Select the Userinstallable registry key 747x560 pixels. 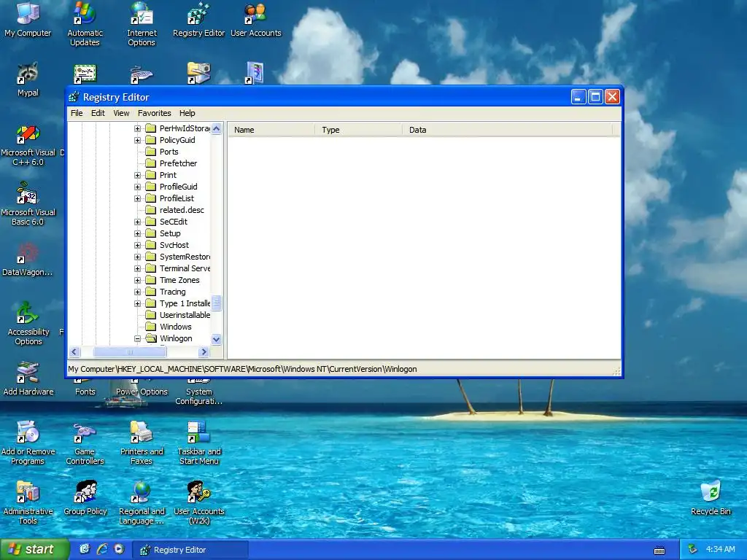(x=185, y=315)
